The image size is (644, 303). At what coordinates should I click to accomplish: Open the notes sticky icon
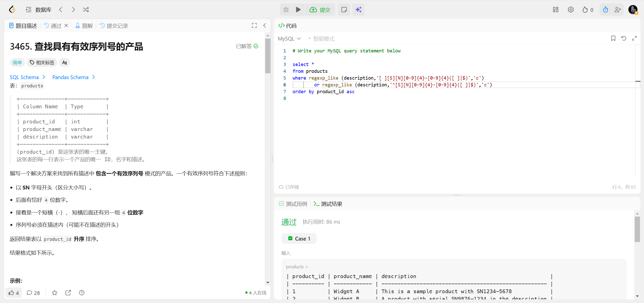[x=344, y=10]
